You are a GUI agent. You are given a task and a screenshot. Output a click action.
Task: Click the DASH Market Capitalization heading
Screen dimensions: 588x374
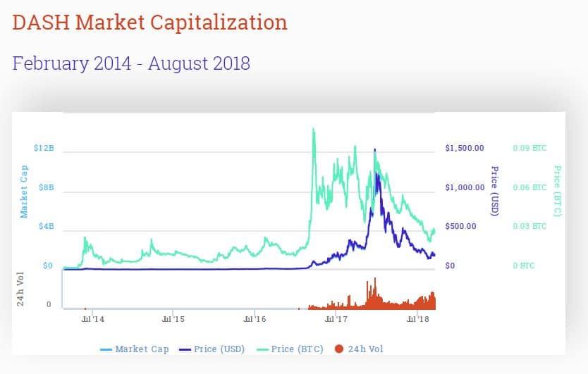click(150, 22)
